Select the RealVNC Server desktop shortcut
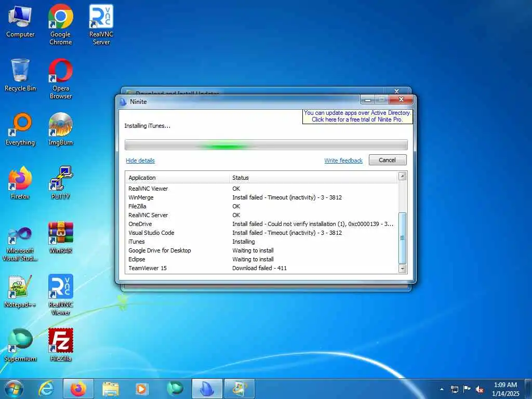Screen dimensions: 532x399 pos(101,24)
